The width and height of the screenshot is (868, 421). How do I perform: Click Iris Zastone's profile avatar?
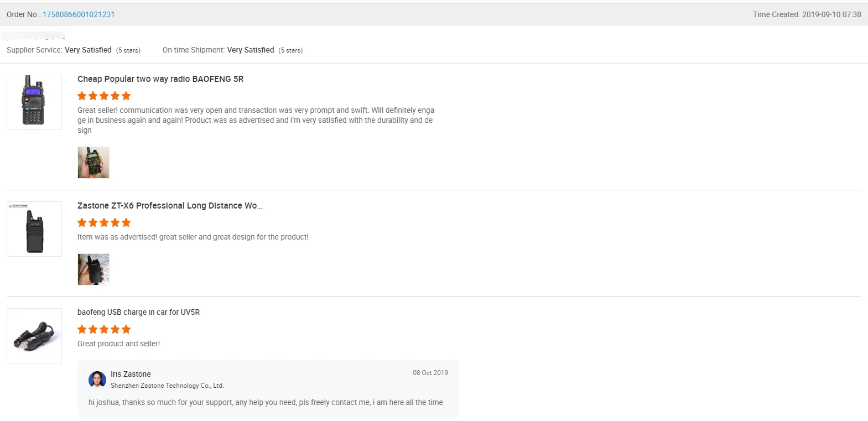(x=97, y=380)
